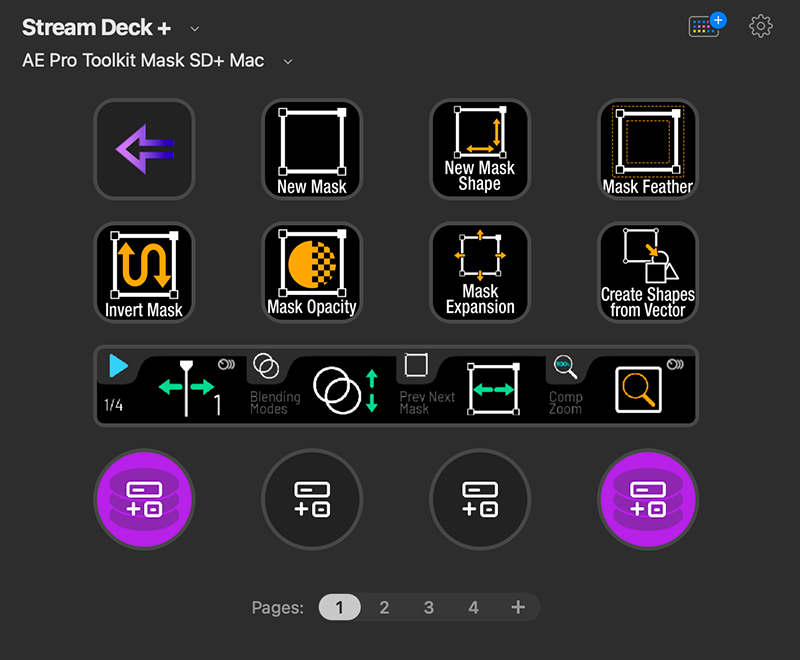Image resolution: width=800 pixels, height=660 pixels.
Task: Click the rightmost purple dial stack
Action: (x=647, y=499)
